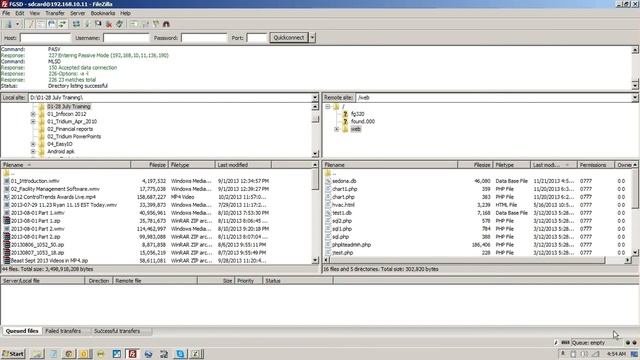
Task: Toggle the local directory tree display
Action: (41, 24)
